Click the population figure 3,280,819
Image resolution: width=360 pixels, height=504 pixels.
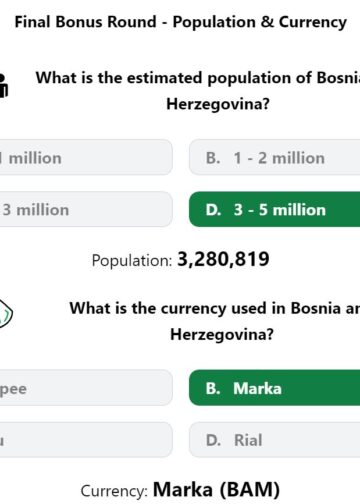click(x=223, y=259)
